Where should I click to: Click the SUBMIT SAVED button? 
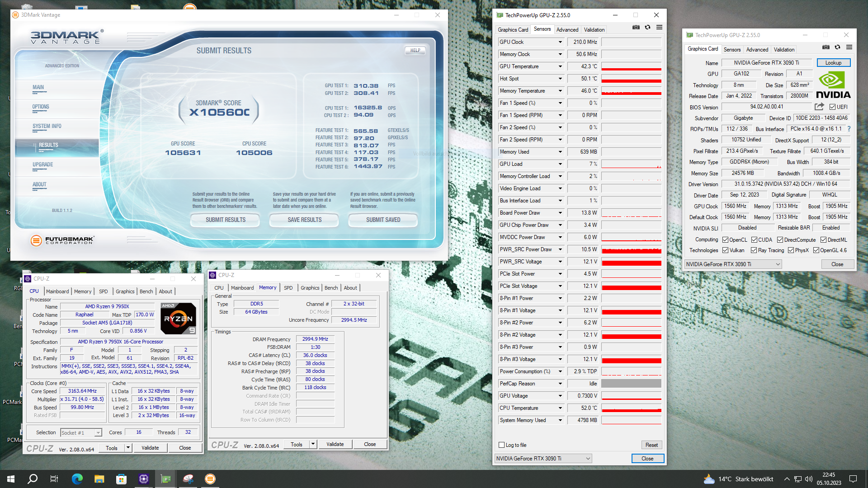[383, 220]
